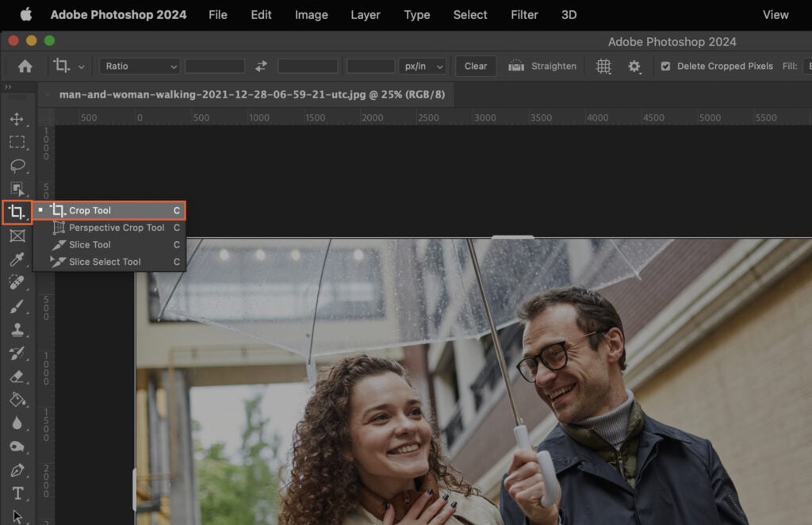The width and height of the screenshot is (812, 525).
Task: Select the Brush tool
Action: 17,307
